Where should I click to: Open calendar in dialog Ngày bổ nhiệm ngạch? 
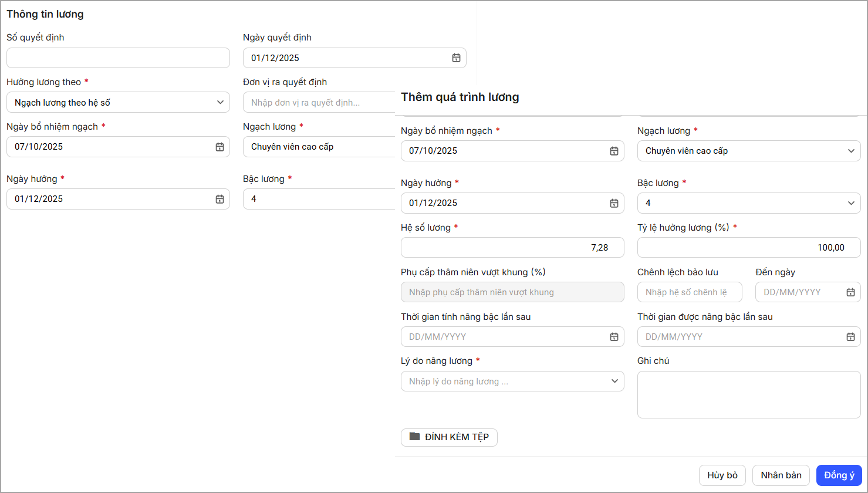tap(614, 151)
